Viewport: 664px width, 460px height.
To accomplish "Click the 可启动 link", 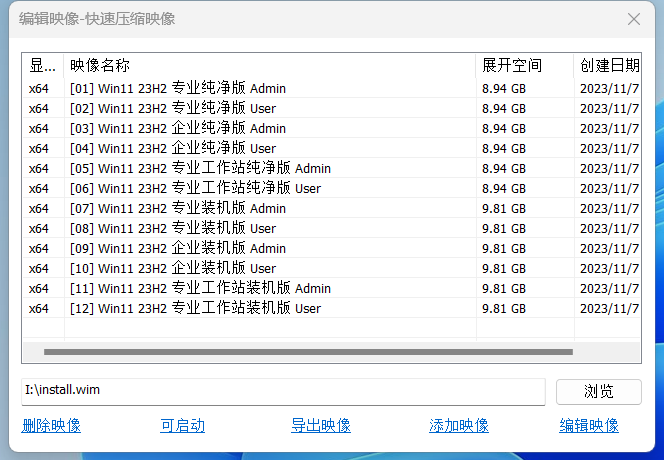I will (x=183, y=426).
